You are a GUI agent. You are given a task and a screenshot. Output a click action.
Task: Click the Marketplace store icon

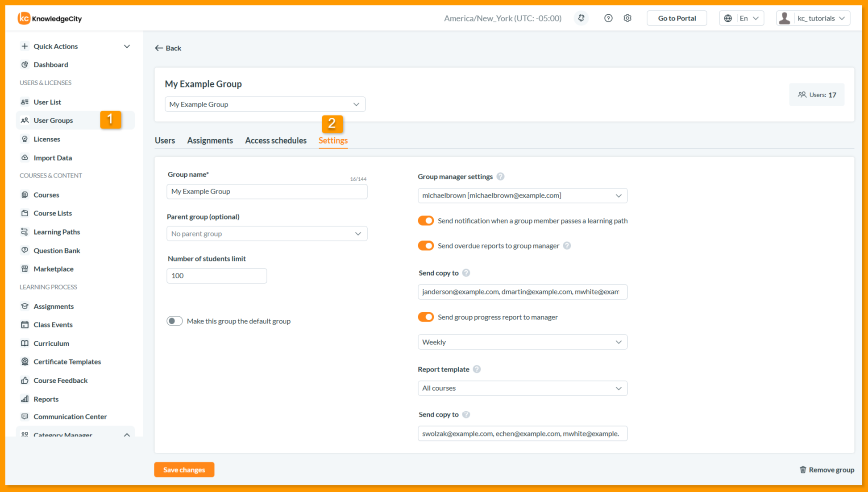click(x=25, y=269)
